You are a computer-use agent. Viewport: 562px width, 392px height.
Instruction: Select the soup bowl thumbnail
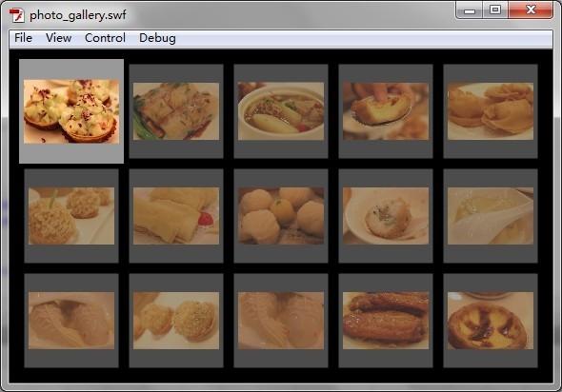[281, 111]
